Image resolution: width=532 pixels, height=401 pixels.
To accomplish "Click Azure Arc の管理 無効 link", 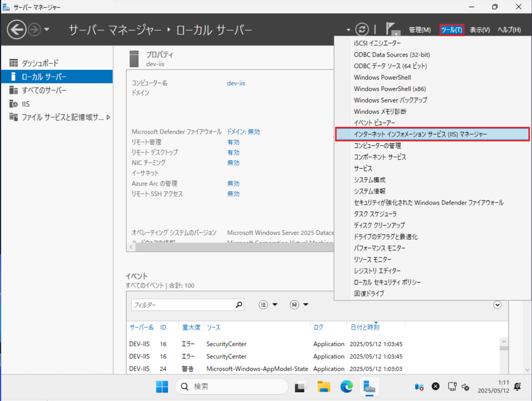I will tap(233, 183).
